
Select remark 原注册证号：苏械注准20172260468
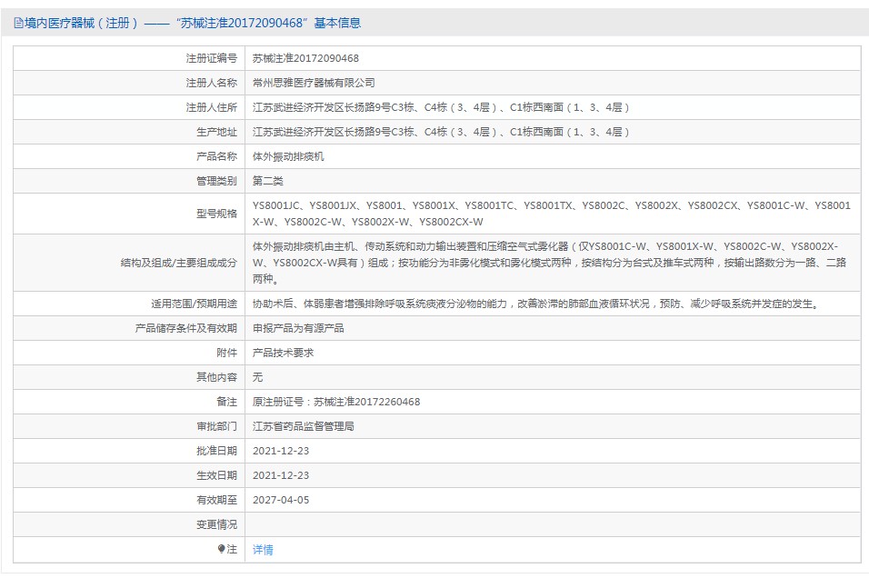click(336, 402)
